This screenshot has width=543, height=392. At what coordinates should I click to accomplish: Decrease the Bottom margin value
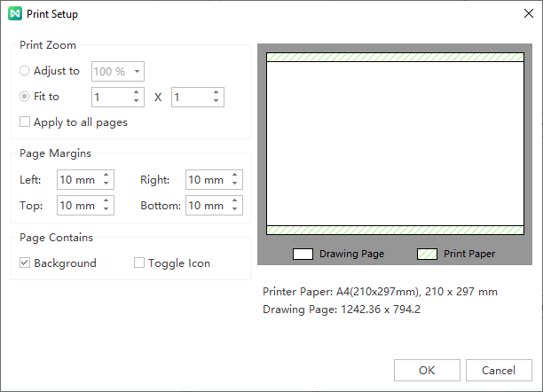click(x=235, y=208)
